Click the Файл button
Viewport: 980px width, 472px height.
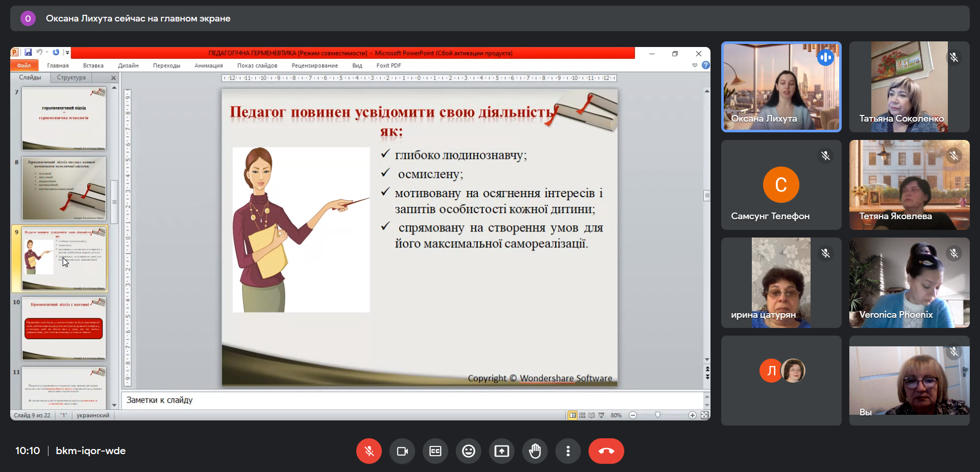pyautogui.click(x=23, y=65)
